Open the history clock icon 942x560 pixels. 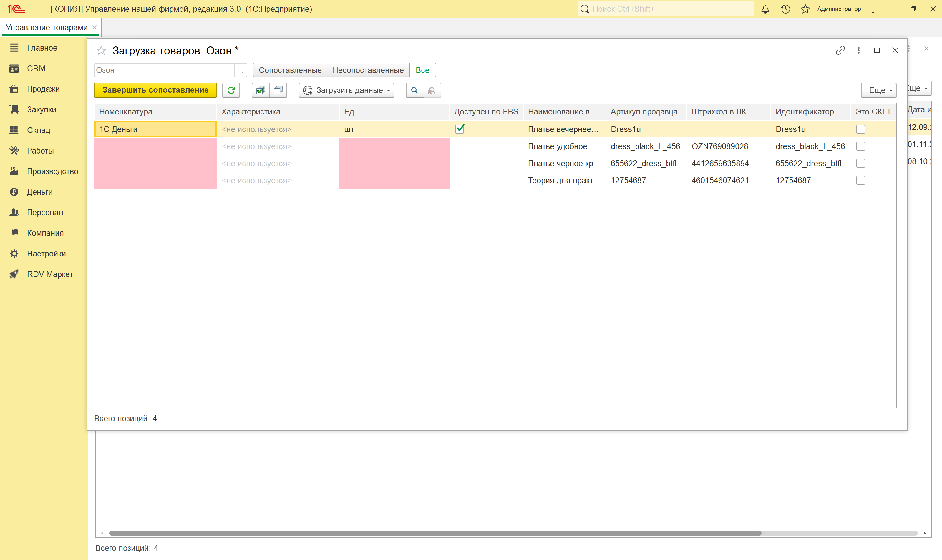click(x=786, y=9)
